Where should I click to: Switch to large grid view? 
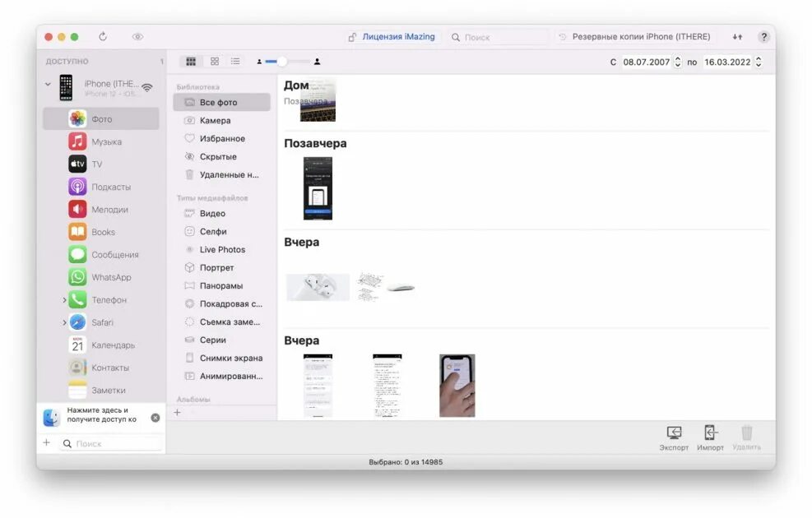(191, 62)
